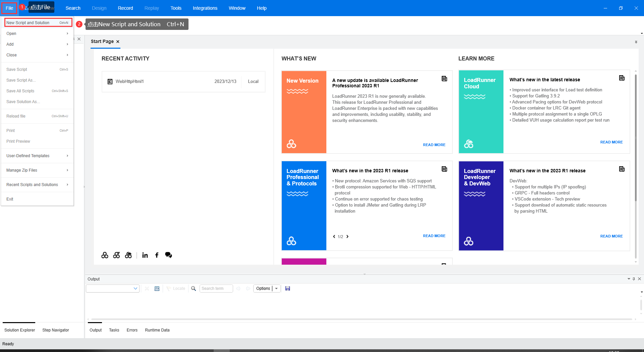Show hidden tabs with the double-chevron button

pyautogui.click(x=636, y=42)
